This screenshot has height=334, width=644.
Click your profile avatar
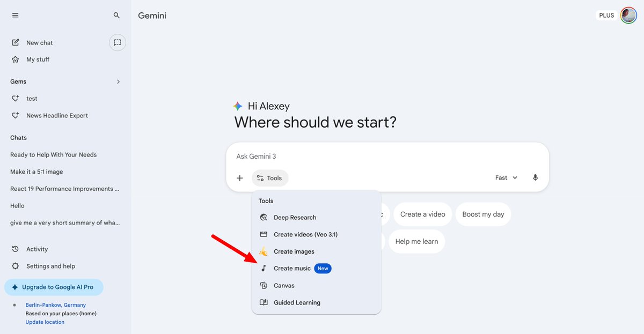pos(628,15)
